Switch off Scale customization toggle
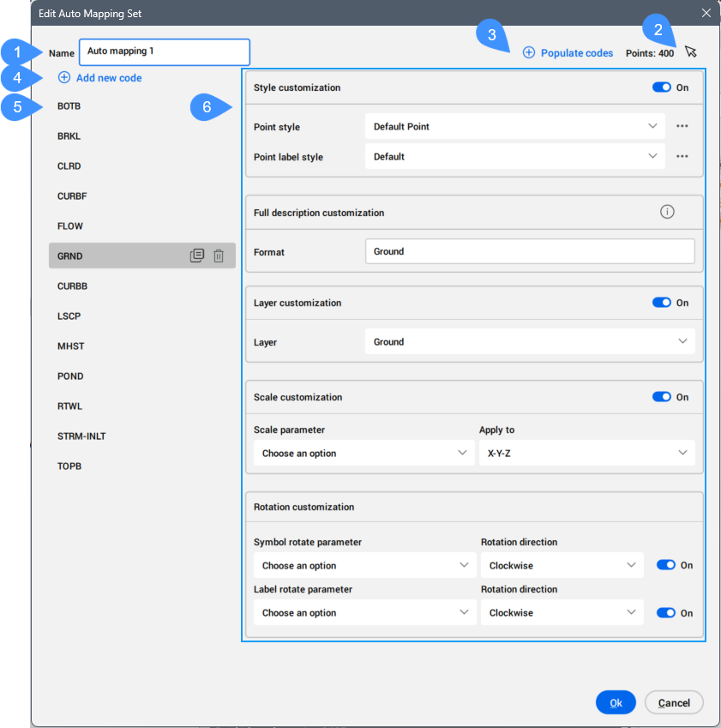Viewport: 721px width, 728px height. (x=661, y=397)
